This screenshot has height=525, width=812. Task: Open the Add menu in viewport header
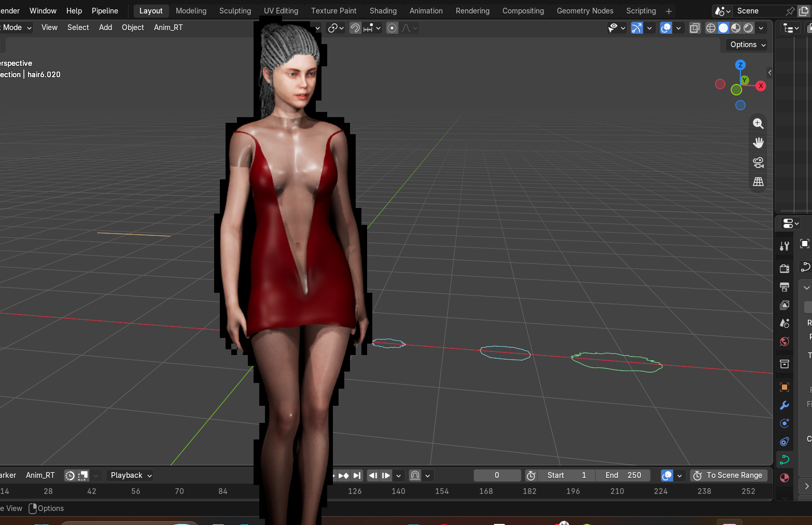106,27
